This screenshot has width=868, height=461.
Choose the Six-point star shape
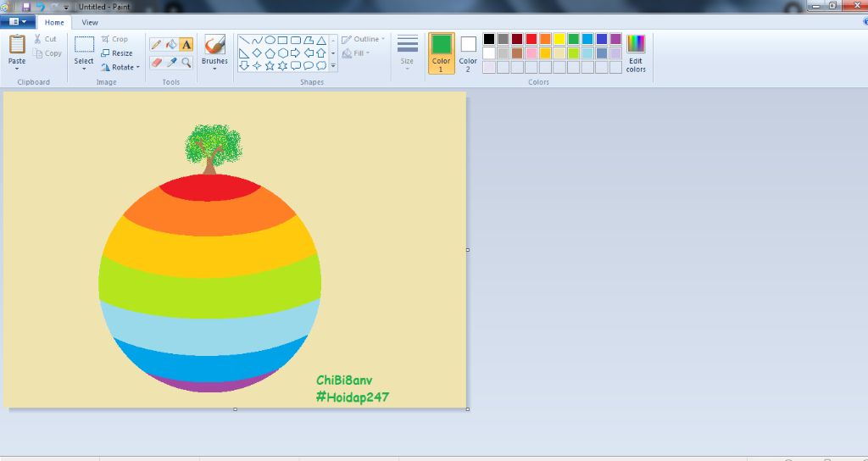282,66
